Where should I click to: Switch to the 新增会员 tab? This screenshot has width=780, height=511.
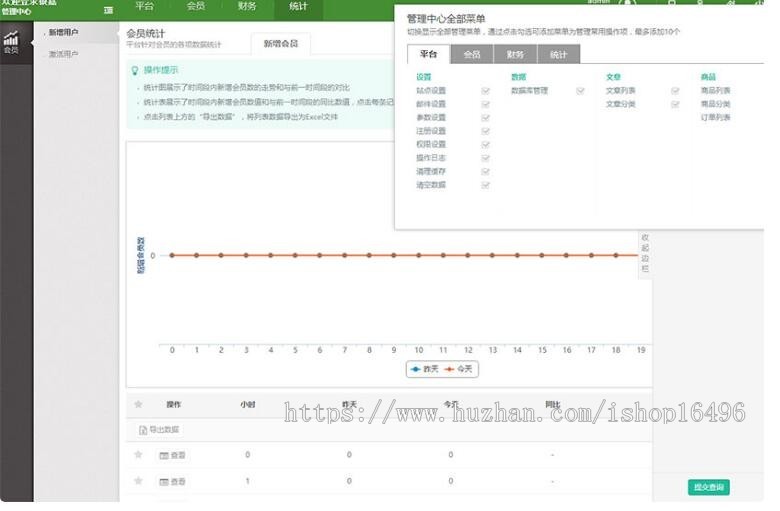(x=281, y=44)
